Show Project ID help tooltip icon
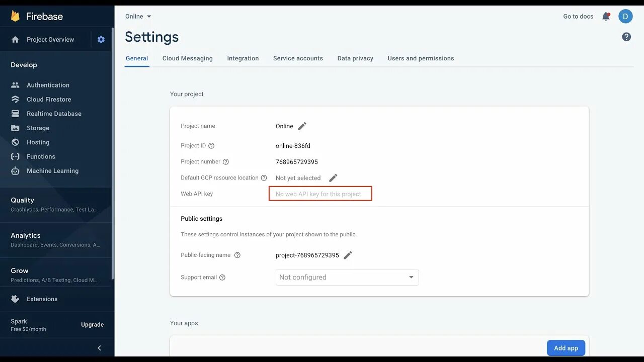This screenshot has width=644, height=362. (211, 146)
